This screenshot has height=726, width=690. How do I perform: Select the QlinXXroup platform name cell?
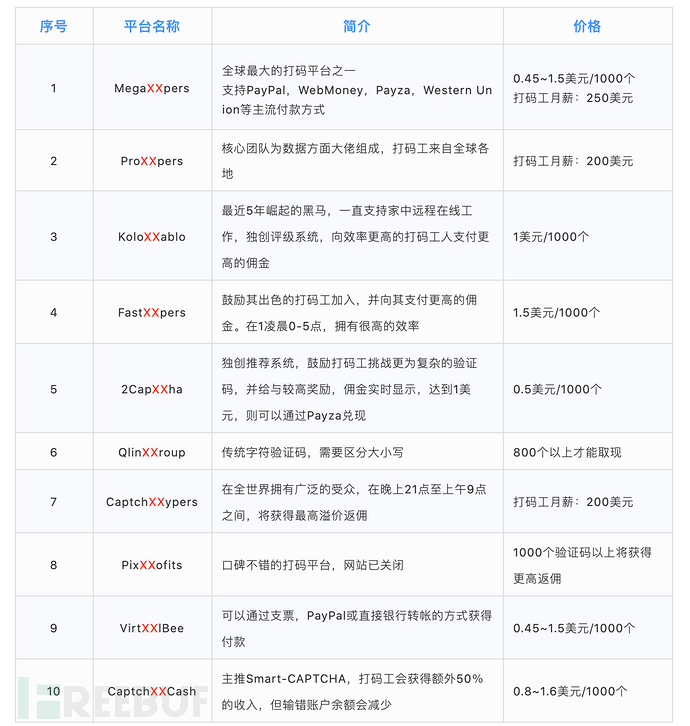coord(152,452)
